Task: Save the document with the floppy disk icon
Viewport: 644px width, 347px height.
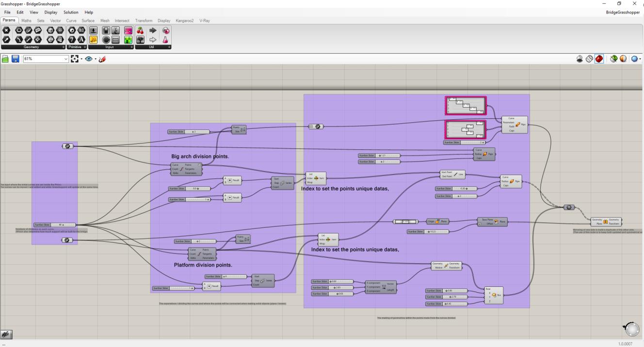Action: point(15,59)
